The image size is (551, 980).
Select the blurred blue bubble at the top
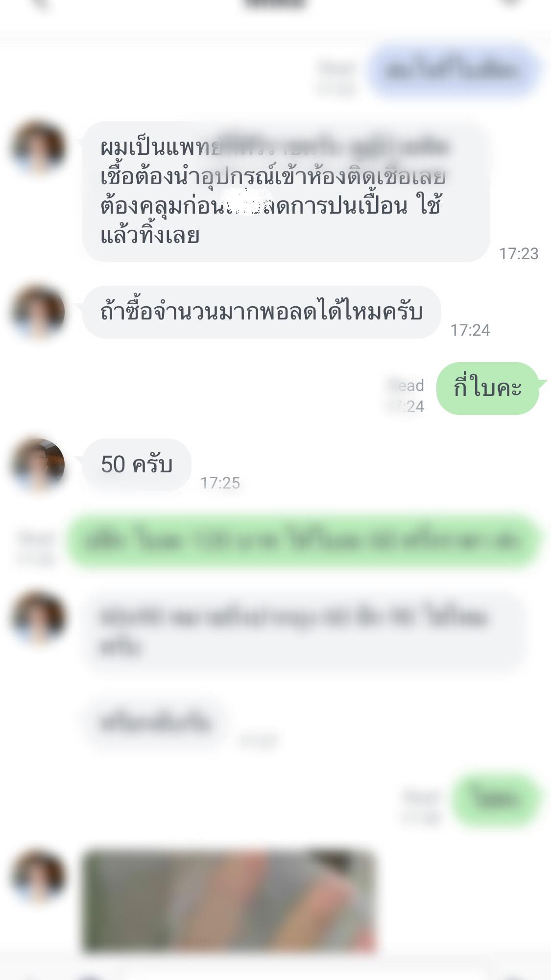[x=454, y=71]
